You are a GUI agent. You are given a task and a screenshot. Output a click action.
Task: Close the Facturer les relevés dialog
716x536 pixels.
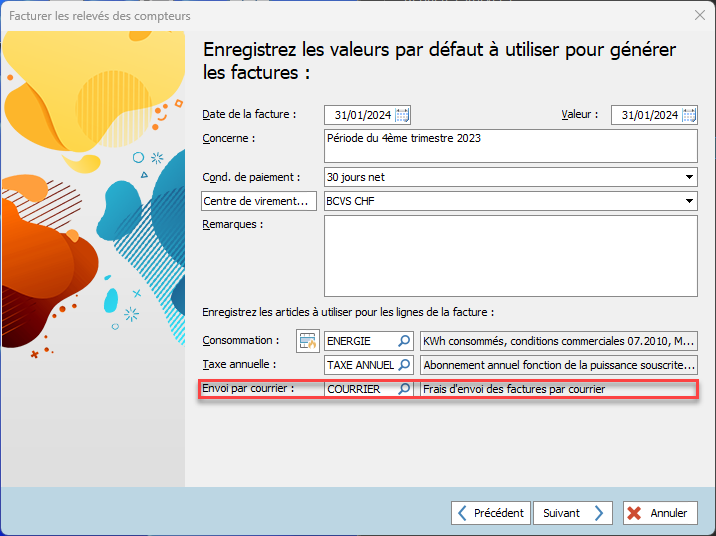pos(700,16)
